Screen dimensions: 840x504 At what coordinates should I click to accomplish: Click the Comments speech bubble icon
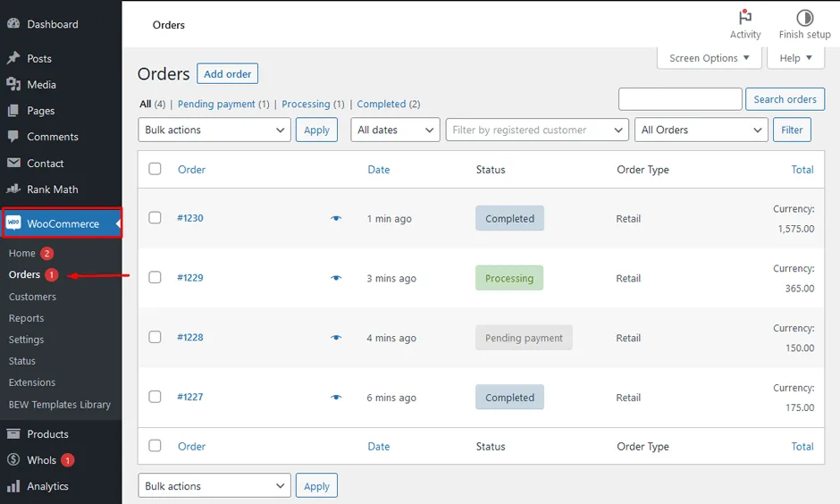[x=13, y=136]
